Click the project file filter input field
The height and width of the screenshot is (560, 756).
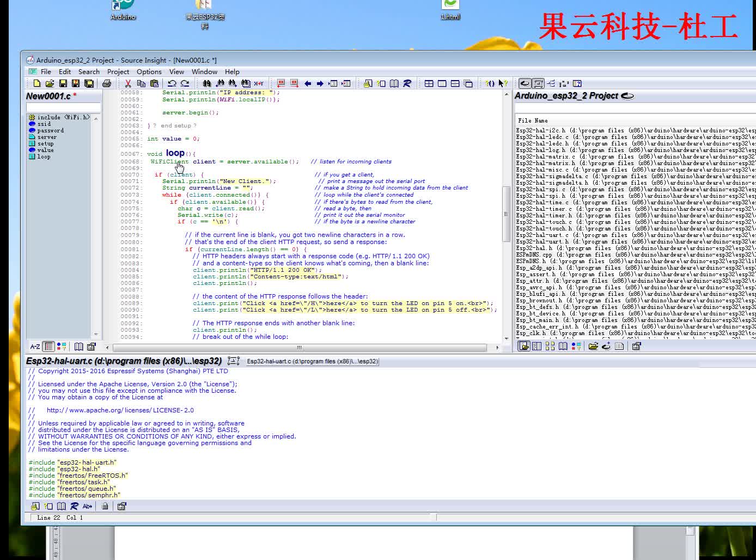(x=635, y=108)
